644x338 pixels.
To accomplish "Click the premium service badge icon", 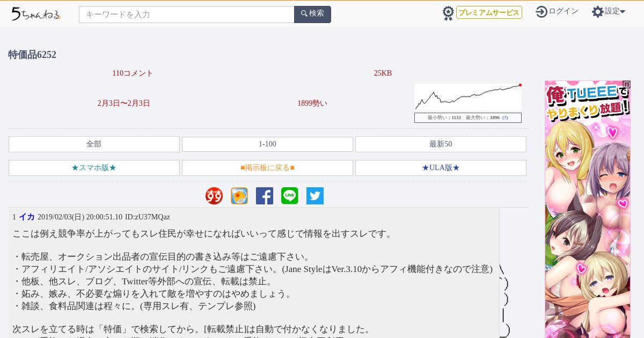I will point(448,13).
